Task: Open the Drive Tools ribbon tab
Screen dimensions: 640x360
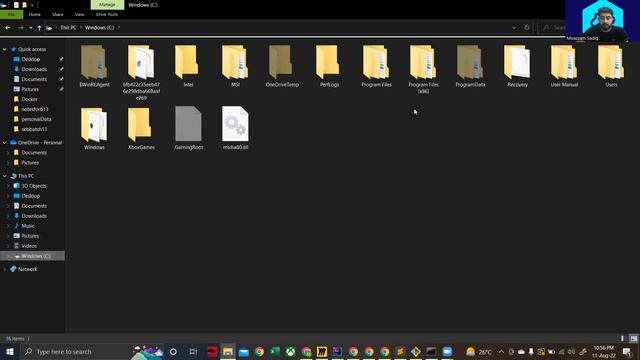Action: pos(107,14)
